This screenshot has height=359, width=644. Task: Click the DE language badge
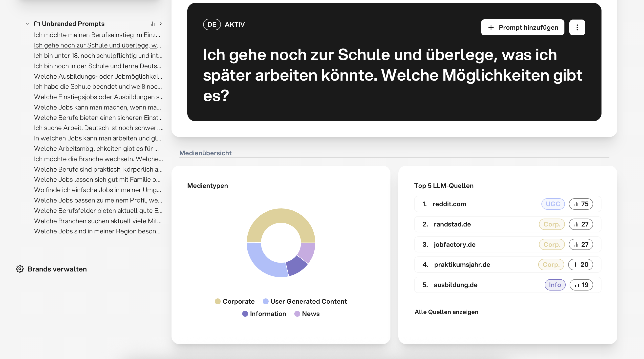212,24
